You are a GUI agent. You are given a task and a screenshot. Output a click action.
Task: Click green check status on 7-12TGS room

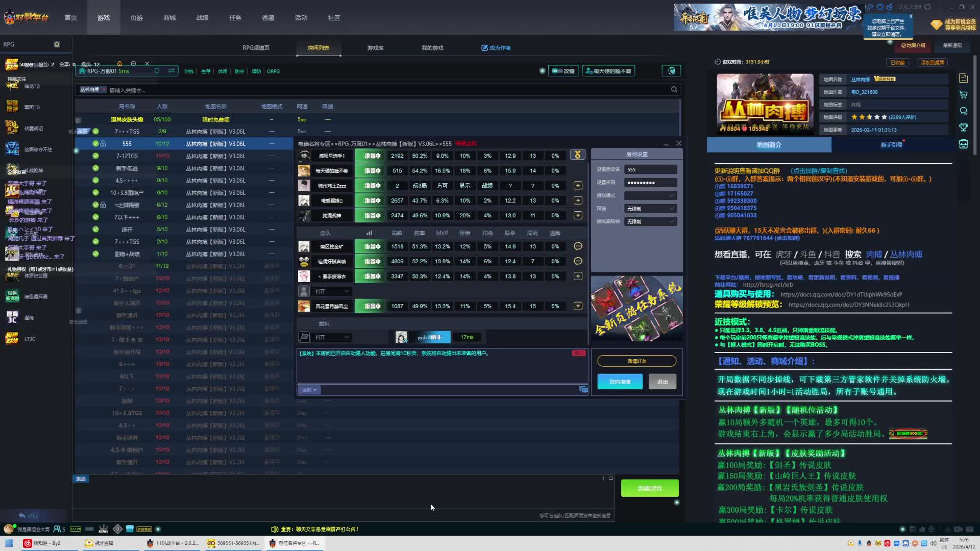pos(95,156)
